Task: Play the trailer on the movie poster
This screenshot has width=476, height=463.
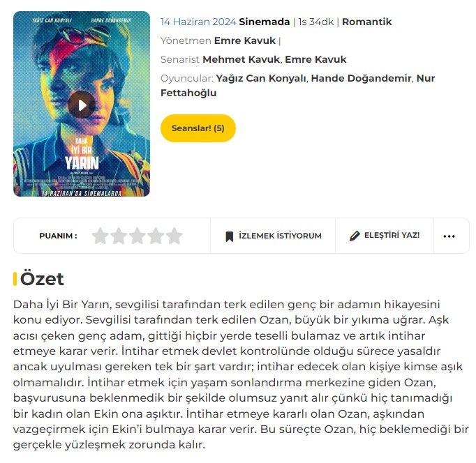Action: (82, 105)
